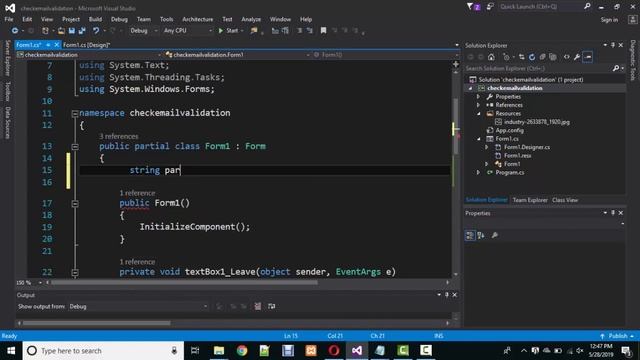Screen dimensions: 640x360
Task: Click the Save All toolbar icon
Action: (82, 31)
